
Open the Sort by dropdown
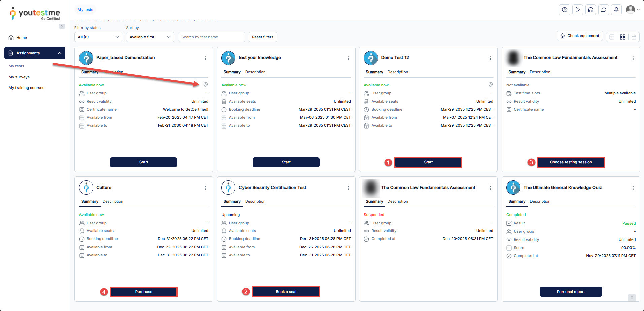pos(150,37)
